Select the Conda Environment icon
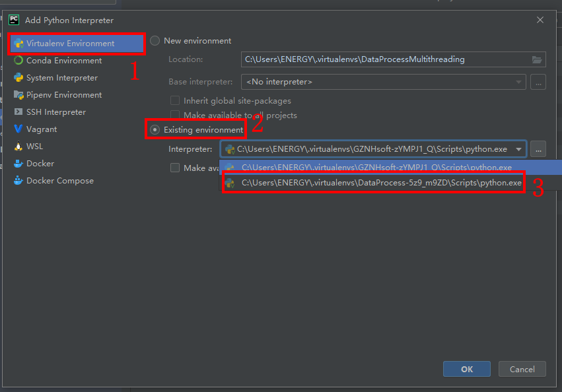The height and width of the screenshot is (392, 562). (x=18, y=60)
